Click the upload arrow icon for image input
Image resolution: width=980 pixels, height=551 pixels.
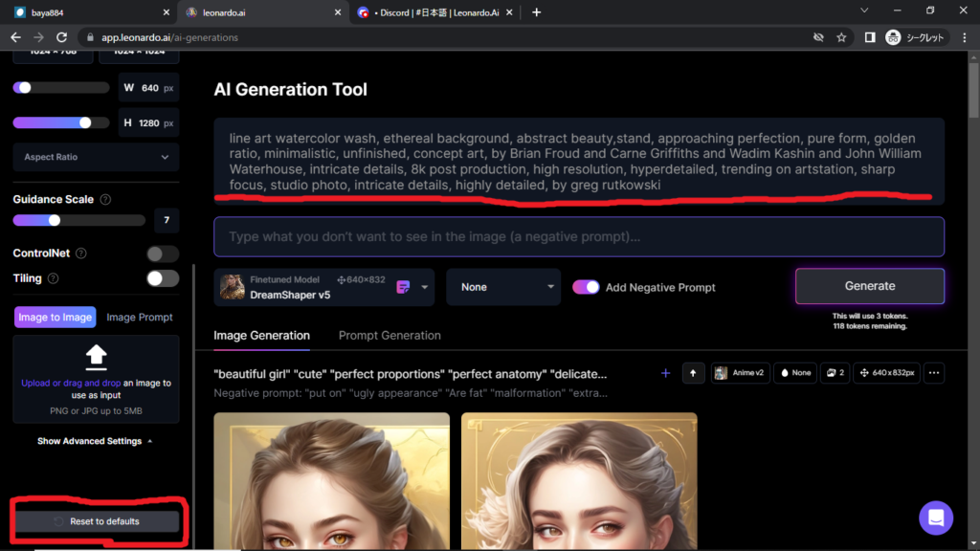pos(96,356)
